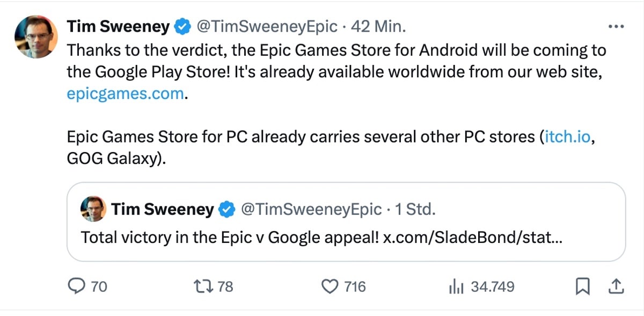Open the three-dot more options menu
The height and width of the screenshot is (316, 644).
[x=615, y=26]
